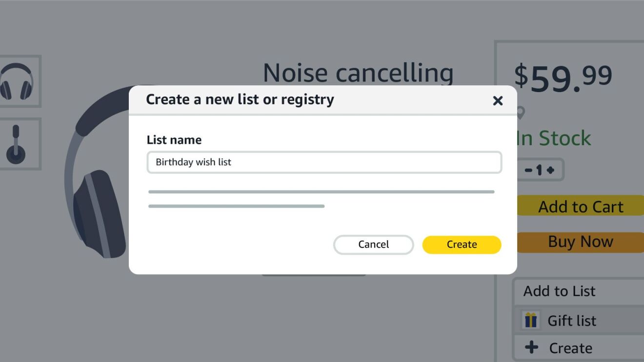
Task: Click the yellow Create button in the dialog
Action: [462, 245]
